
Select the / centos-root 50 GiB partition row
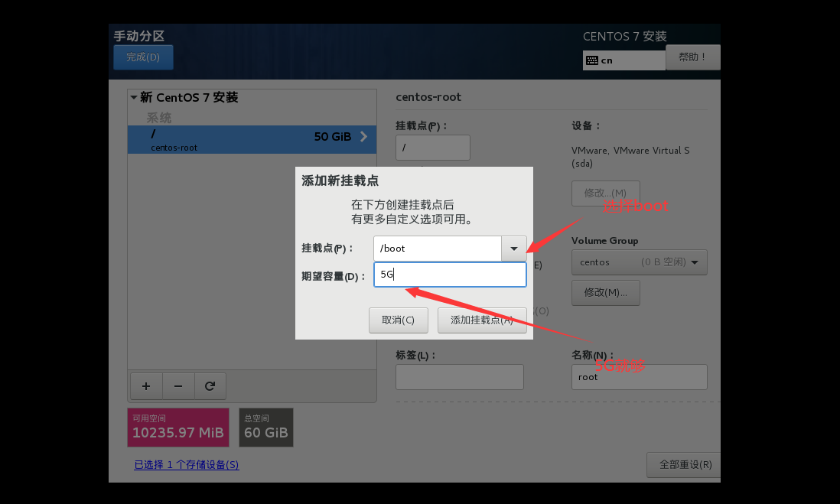pyautogui.click(x=252, y=140)
